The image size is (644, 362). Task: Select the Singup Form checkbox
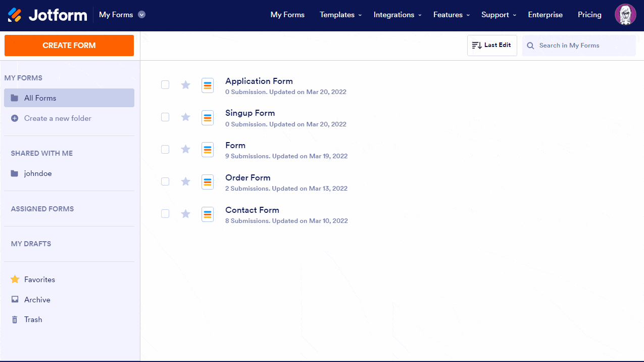pos(165,117)
